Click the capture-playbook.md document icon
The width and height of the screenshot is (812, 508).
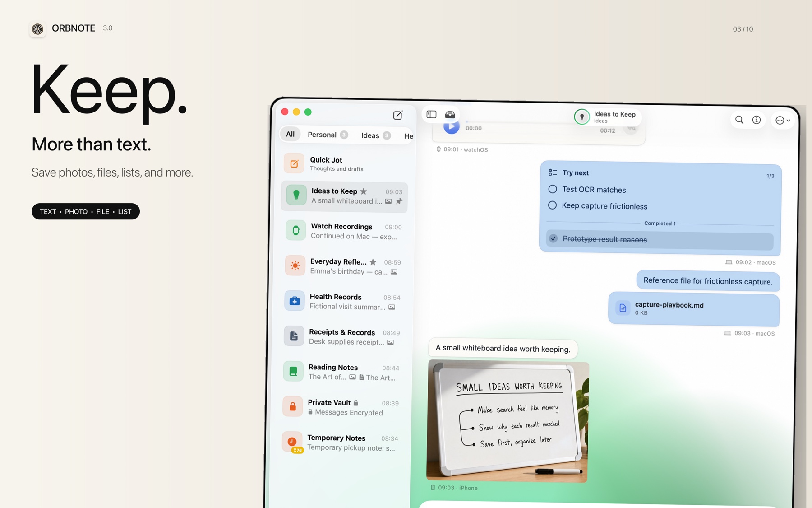[x=623, y=308]
